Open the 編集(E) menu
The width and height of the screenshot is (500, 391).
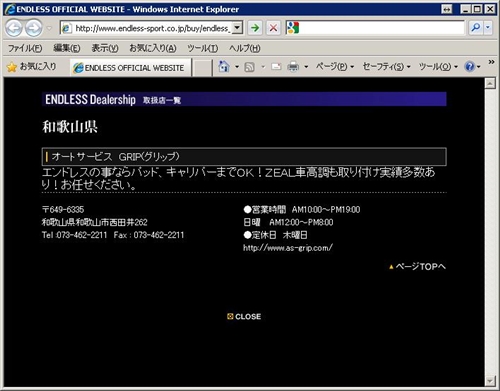pyautogui.click(x=67, y=48)
